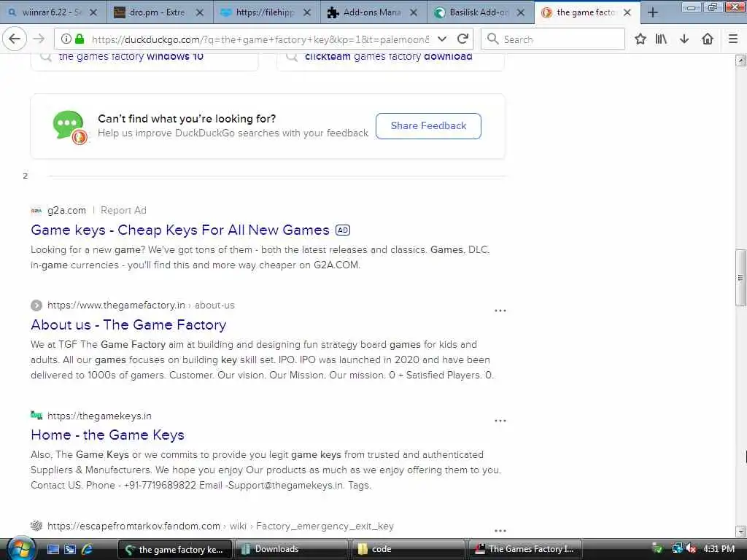
Task: Click the scrollbar down arrow
Action: 741,531
